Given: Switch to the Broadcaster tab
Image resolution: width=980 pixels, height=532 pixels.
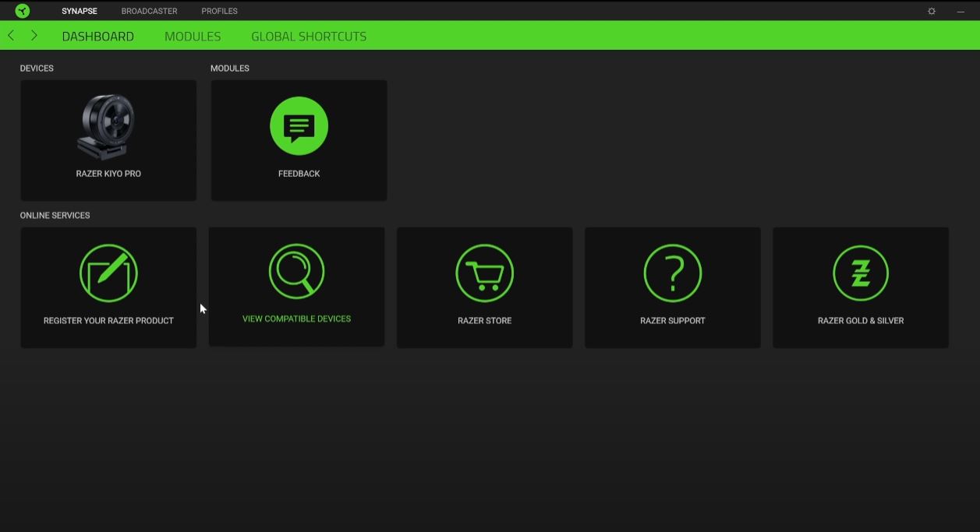Looking at the screenshot, I should tap(150, 11).
